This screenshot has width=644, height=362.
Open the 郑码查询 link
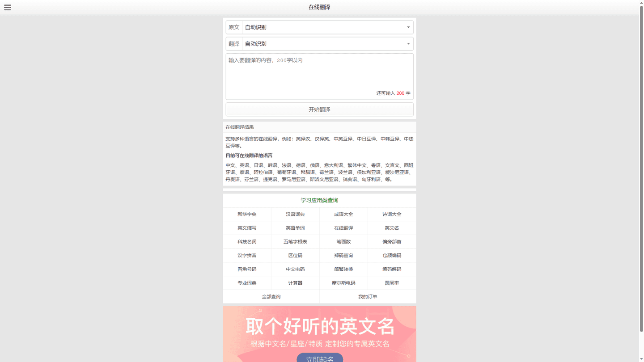pyautogui.click(x=343, y=256)
